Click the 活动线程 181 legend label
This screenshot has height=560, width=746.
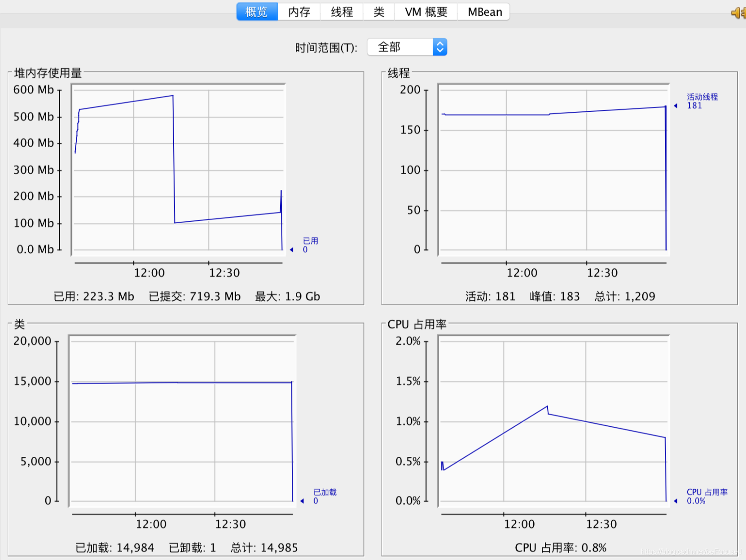(x=702, y=101)
